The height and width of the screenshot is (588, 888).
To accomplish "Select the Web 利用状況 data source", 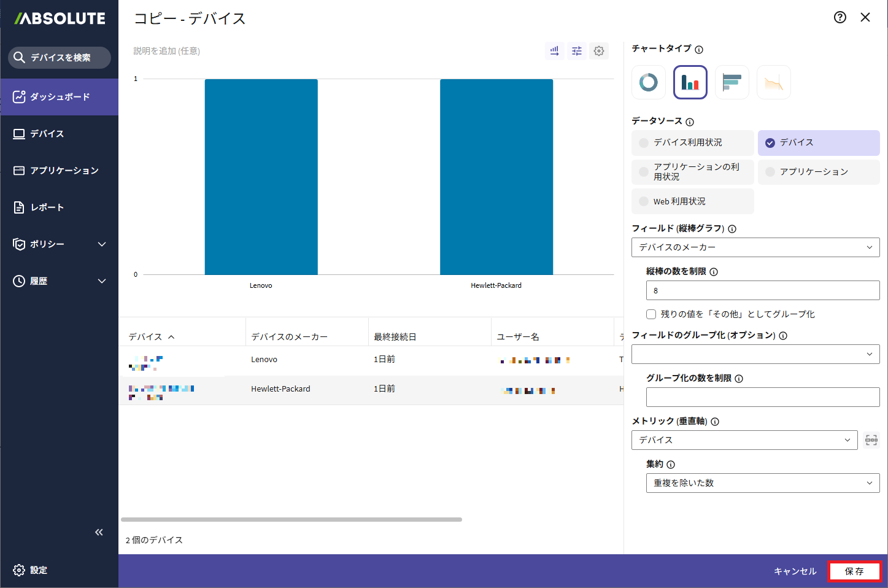I will (692, 201).
